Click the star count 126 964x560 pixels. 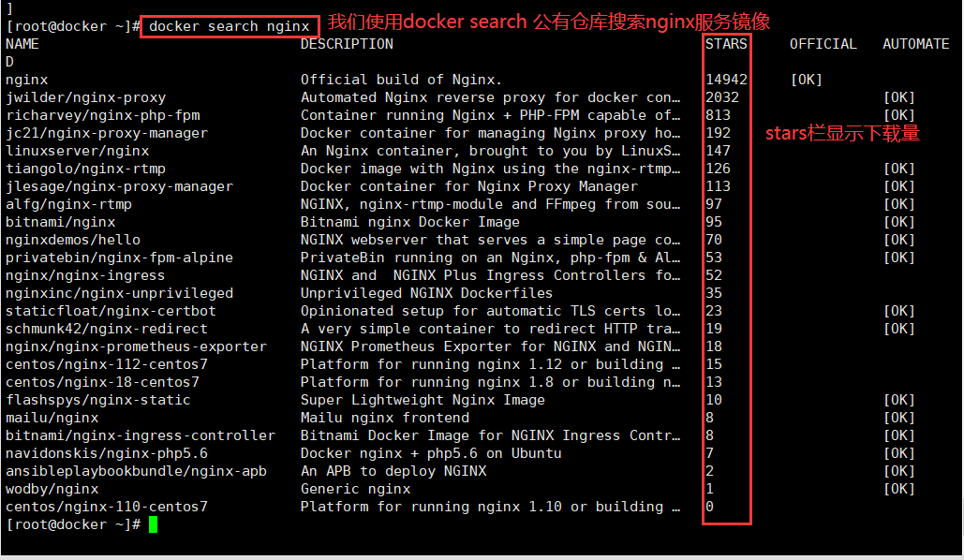click(x=718, y=169)
